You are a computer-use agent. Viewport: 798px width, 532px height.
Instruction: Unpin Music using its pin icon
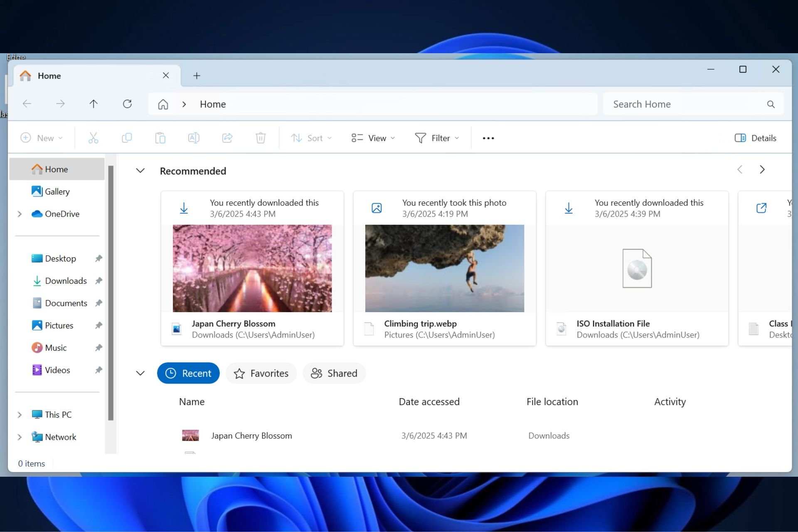[x=99, y=348]
